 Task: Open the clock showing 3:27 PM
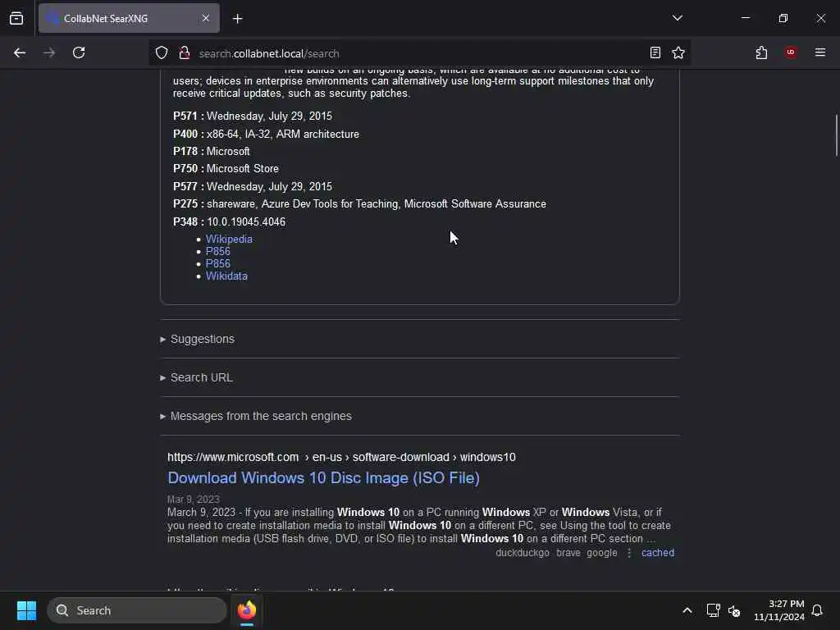pos(779,610)
